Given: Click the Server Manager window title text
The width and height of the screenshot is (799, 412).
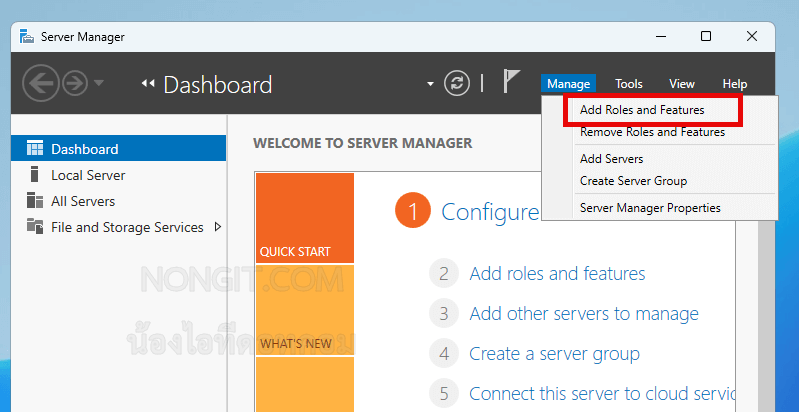Looking at the screenshot, I should (83, 37).
